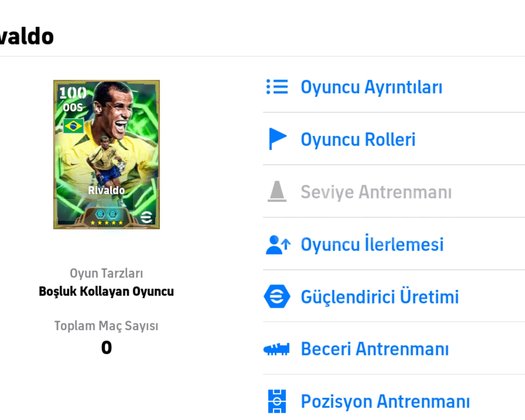This screenshot has width=525, height=420.
Task: Click the boot icon for Beceri Antrenmanı
Action: pos(277,349)
